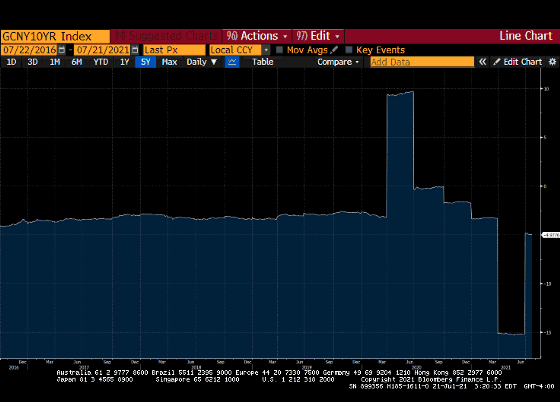Enable the Key Events checkbox
Image resolution: width=560 pixels, height=402 pixels.
pyautogui.click(x=349, y=50)
